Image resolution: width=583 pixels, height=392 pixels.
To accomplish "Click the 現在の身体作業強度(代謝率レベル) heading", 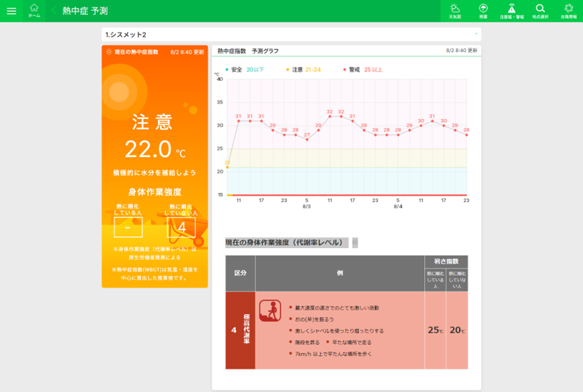I will click(286, 243).
